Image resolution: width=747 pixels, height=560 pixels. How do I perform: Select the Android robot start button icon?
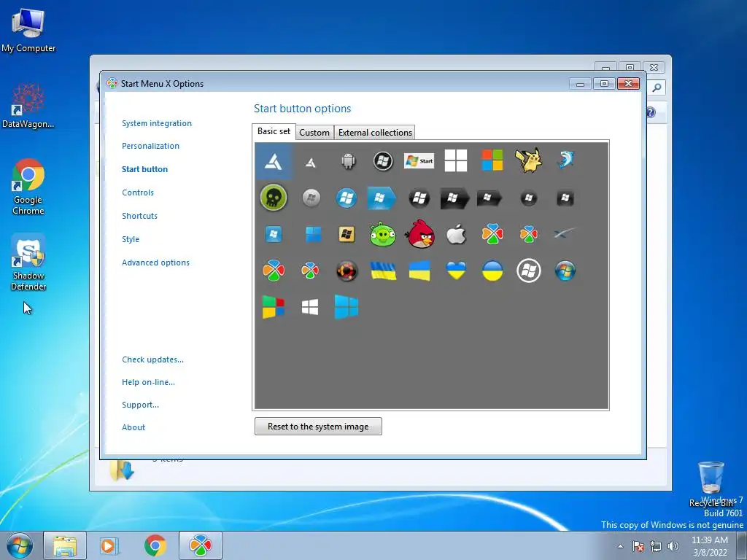point(348,161)
